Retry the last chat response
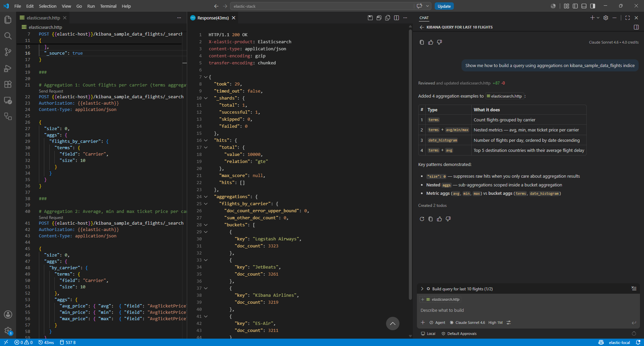Viewport: 644px width, 346px height. point(422,219)
